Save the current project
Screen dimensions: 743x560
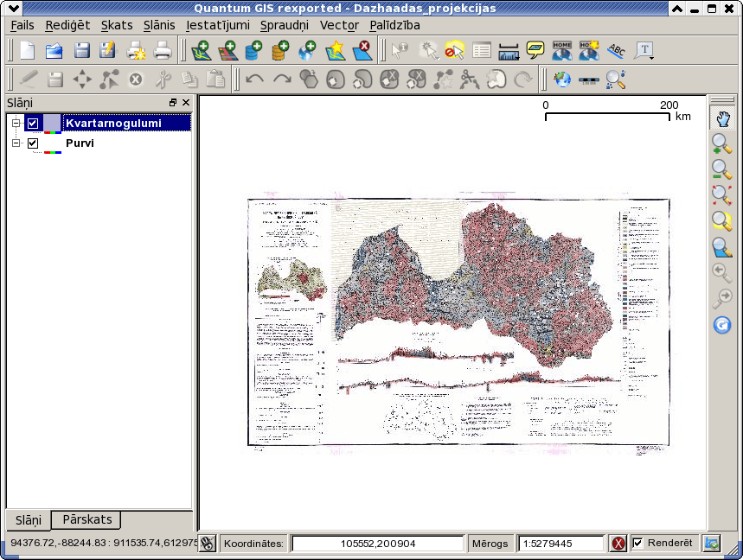[x=81, y=50]
